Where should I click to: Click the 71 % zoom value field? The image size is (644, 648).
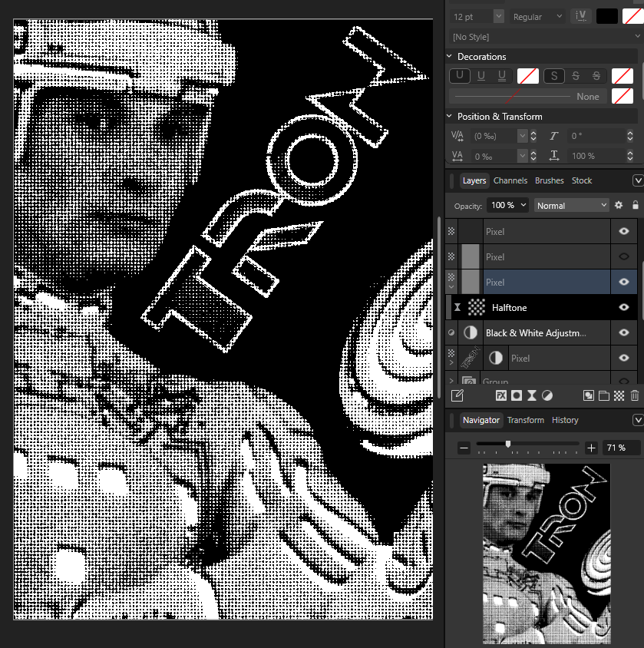point(622,448)
